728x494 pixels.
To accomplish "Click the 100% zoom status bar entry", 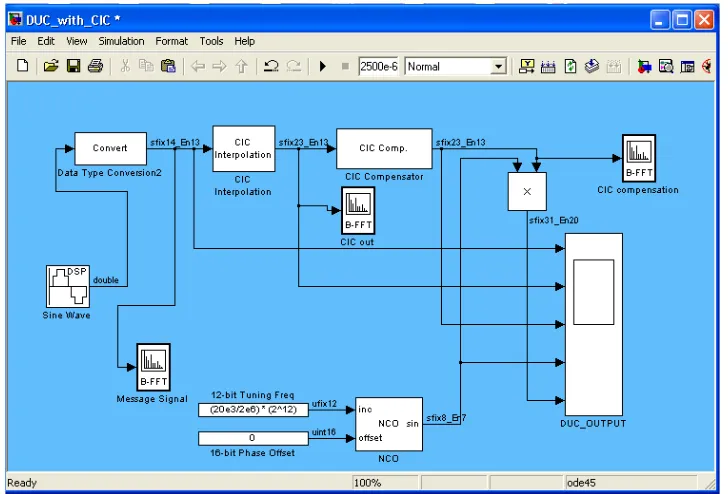I will (384, 482).
